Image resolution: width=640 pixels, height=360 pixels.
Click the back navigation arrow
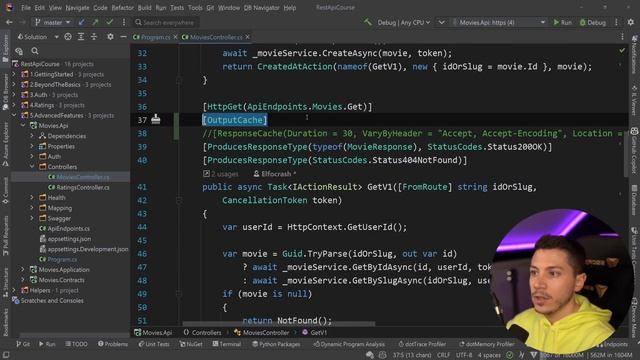[9, 22]
